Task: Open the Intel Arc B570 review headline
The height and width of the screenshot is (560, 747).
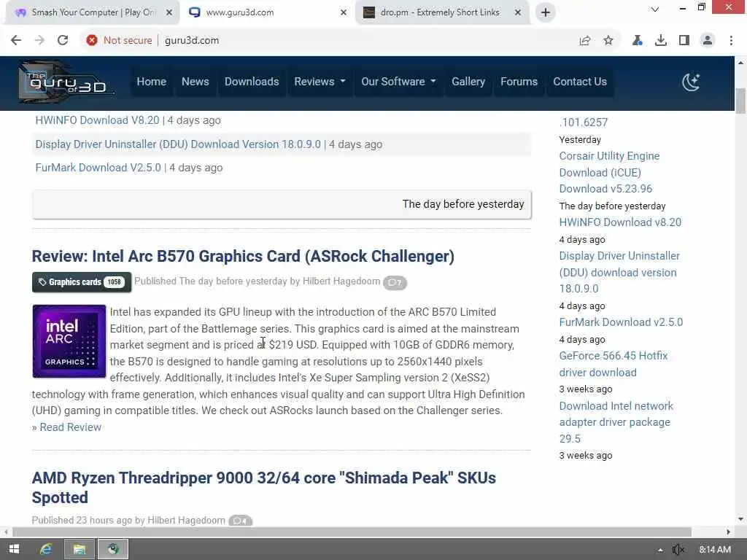Action: click(243, 256)
